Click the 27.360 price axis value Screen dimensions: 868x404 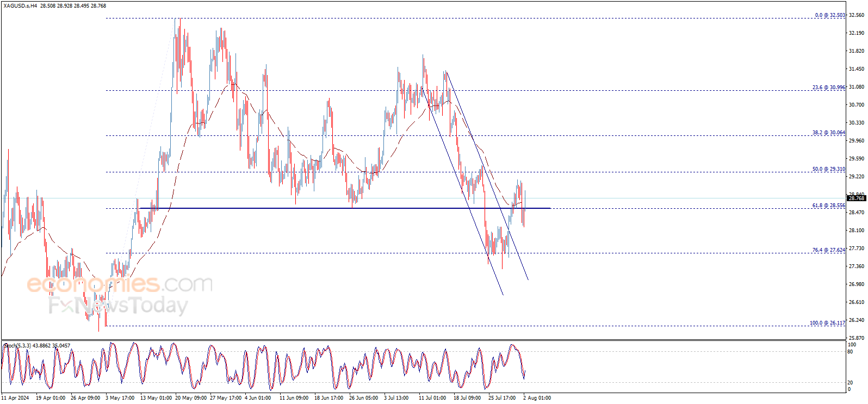[856, 266]
